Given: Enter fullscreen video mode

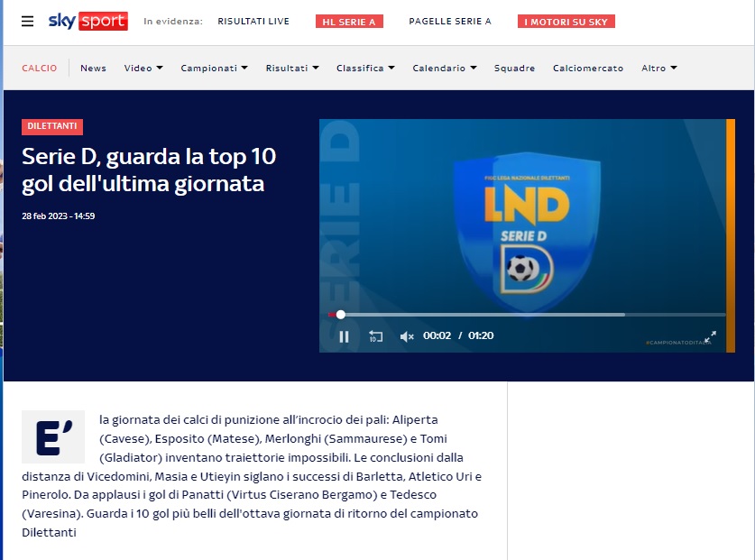Looking at the screenshot, I should [x=710, y=336].
